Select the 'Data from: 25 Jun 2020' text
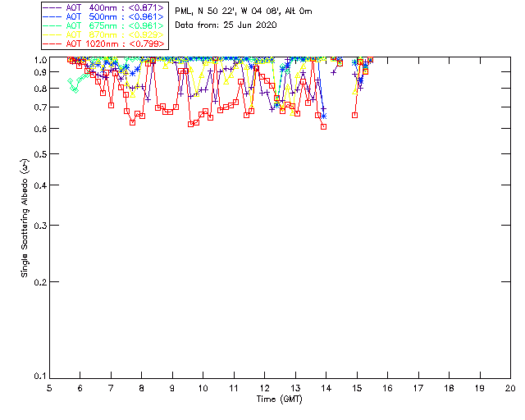The width and height of the screenshot is (525, 420). click(x=226, y=25)
